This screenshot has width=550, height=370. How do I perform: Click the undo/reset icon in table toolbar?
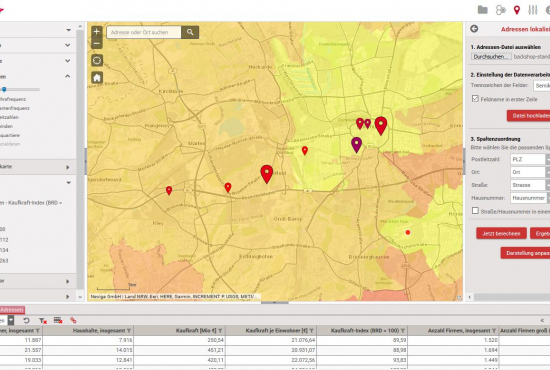pos(26,320)
